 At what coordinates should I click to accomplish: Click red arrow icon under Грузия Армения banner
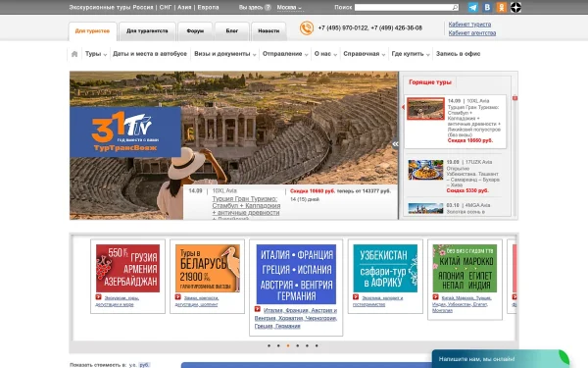click(x=98, y=297)
